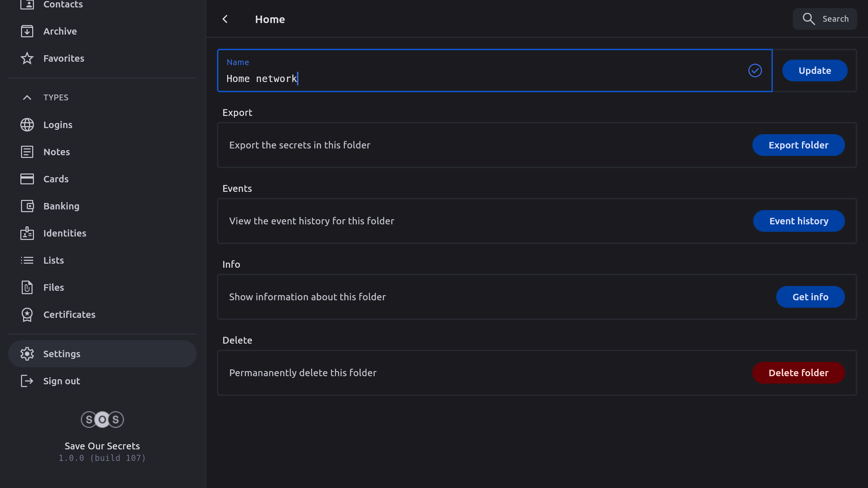Select the Lists sidebar item
This screenshot has height=488, width=868.
point(54,260)
